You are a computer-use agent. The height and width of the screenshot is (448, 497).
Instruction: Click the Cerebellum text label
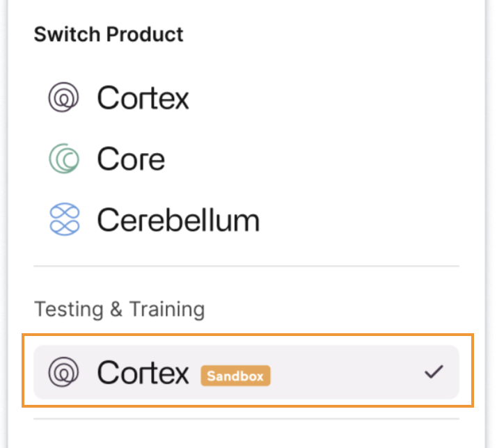[x=178, y=220]
